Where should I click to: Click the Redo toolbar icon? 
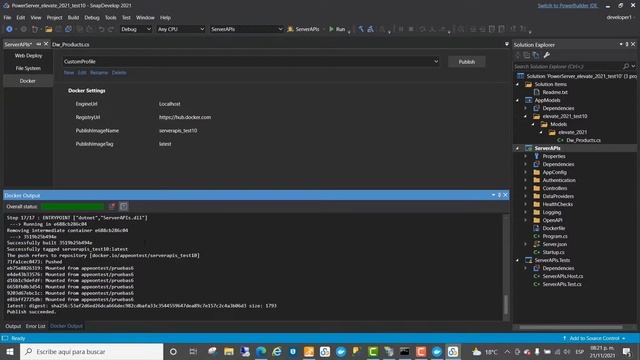pyautogui.click(x=111, y=29)
